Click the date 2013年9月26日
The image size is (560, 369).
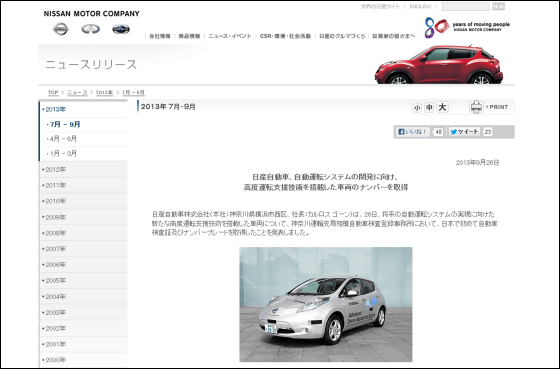(x=477, y=163)
